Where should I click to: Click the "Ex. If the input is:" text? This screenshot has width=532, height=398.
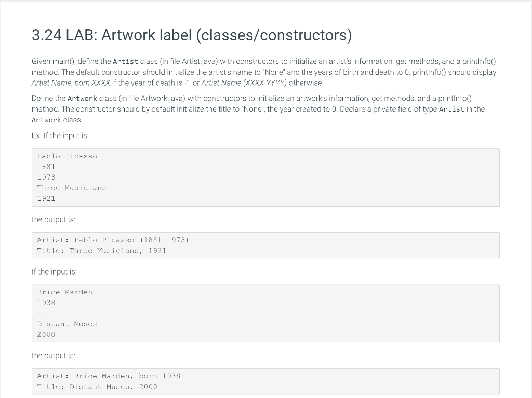(60, 135)
